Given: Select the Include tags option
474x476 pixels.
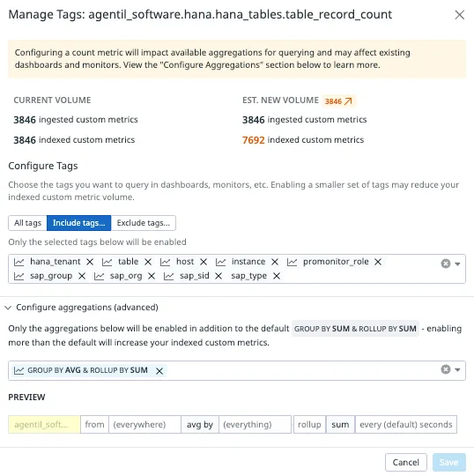Looking at the screenshot, I should coord(79,223).
